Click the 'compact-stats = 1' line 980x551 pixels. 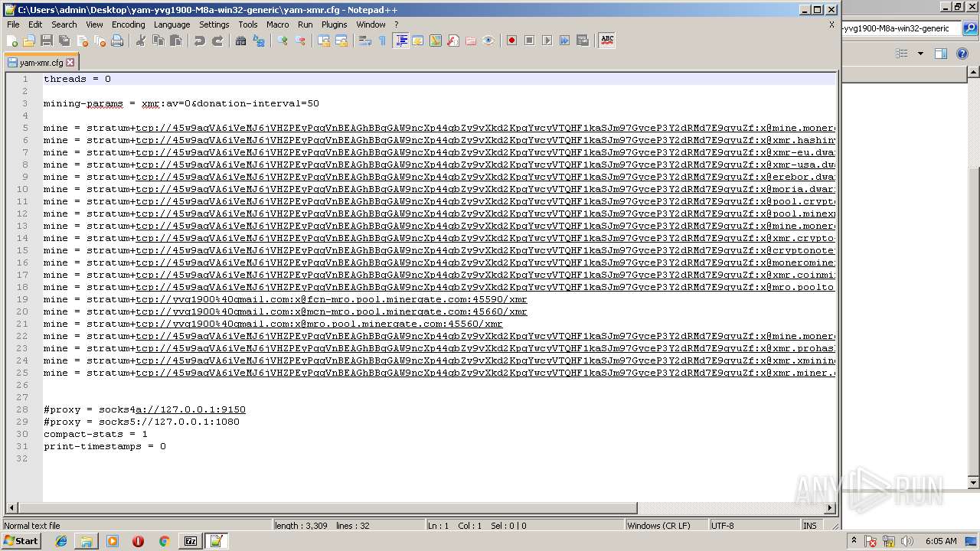tap(96, 434)
